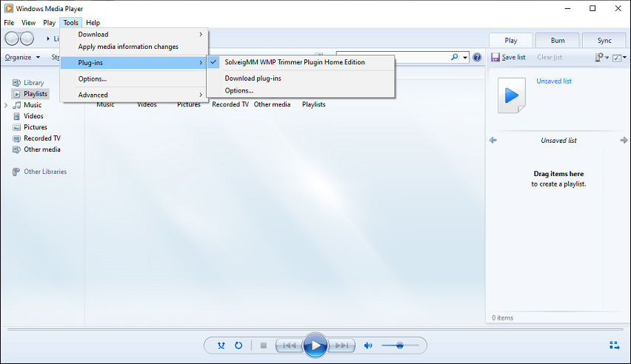
Task: Click the Playlists icon in the navigation pane
Action: [17, 94]
